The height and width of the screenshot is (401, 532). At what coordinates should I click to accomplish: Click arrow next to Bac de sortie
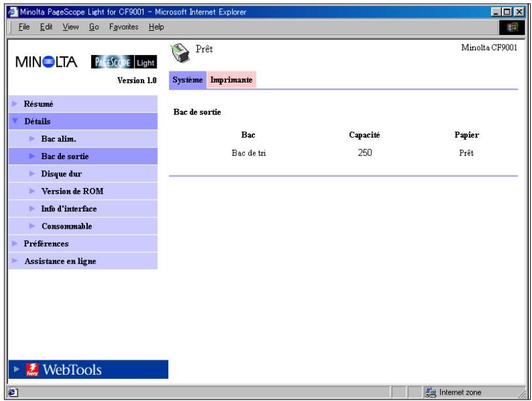[x=32, y=156]
